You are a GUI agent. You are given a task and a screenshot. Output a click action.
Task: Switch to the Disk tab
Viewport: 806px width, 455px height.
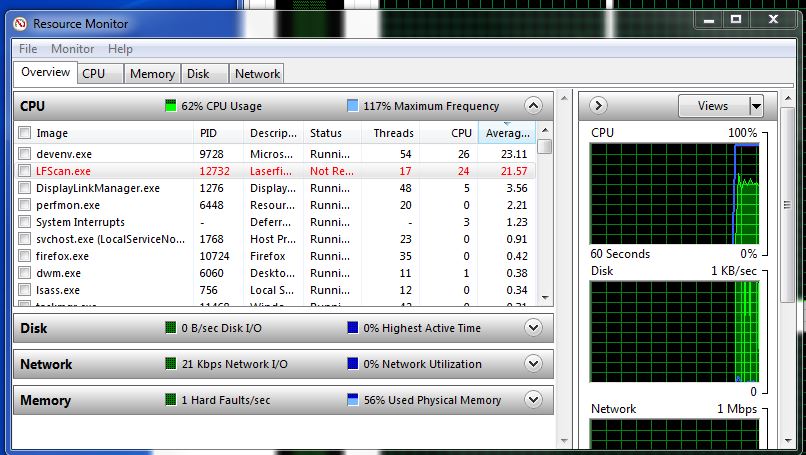(205, 74)
